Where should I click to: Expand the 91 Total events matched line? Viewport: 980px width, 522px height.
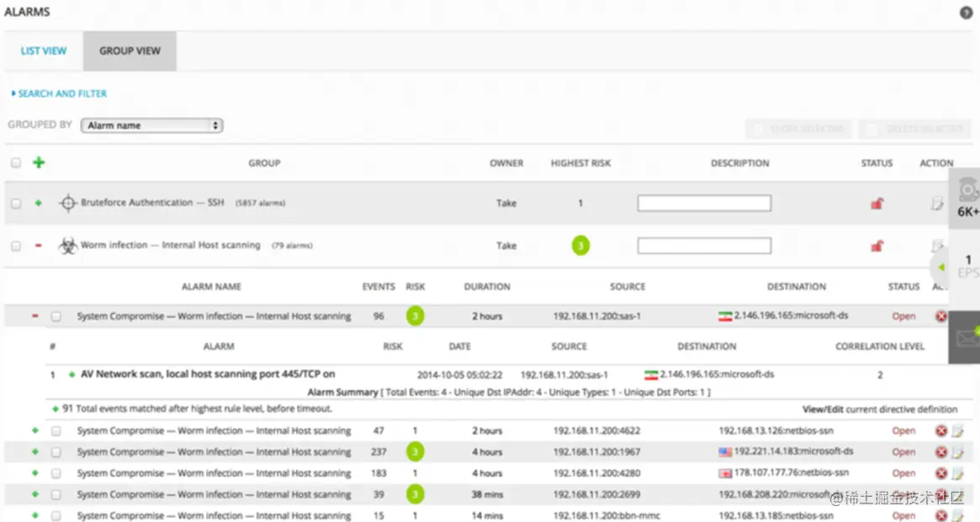click(x=56, y=409)
